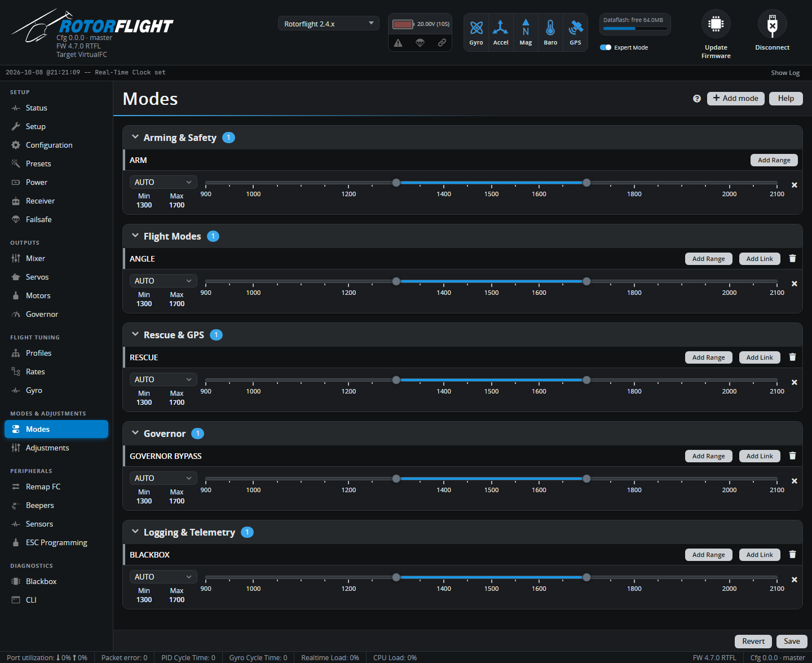Remove the BLACKBOX range with X
This screenshot has height=663, width=812.
point(795,580)
